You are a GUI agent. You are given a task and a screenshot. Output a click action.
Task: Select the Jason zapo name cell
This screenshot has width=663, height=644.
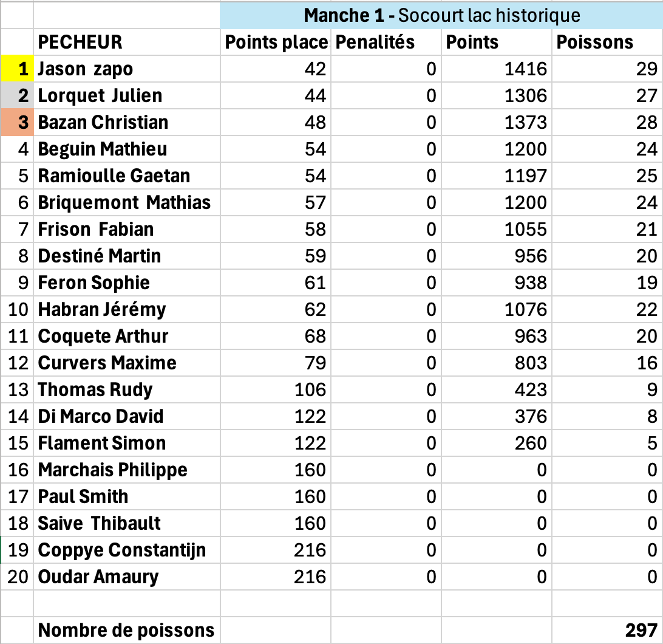coord(86,69)
